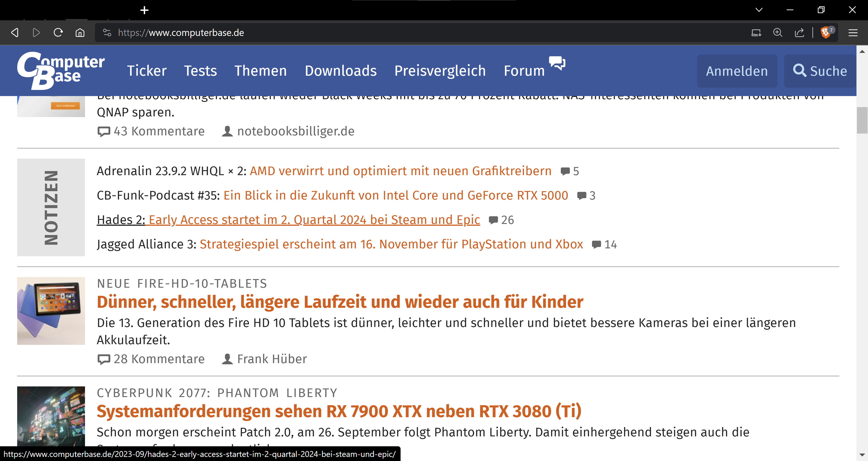
Task: Select the Preisvergleich menu item
Action: pos(440,71)
